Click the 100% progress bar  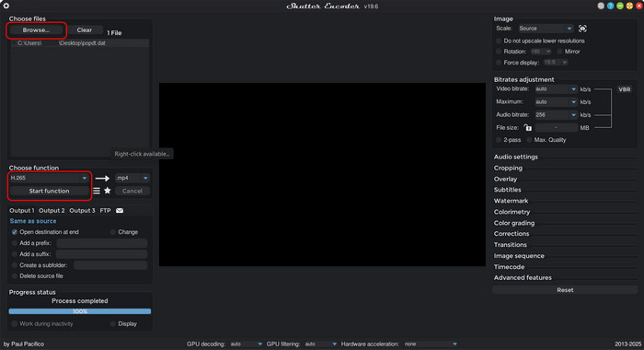(x=80, y=311)
